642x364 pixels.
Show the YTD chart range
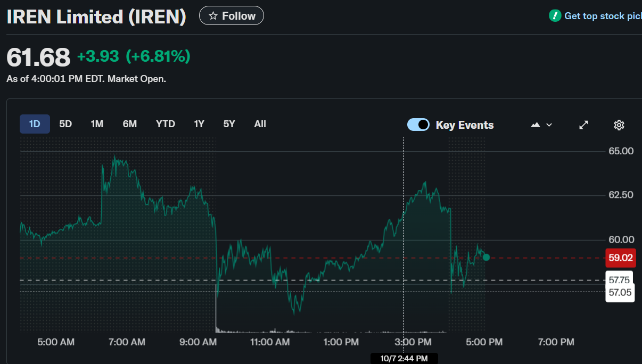pyautogui.click(x=166, y=124)
